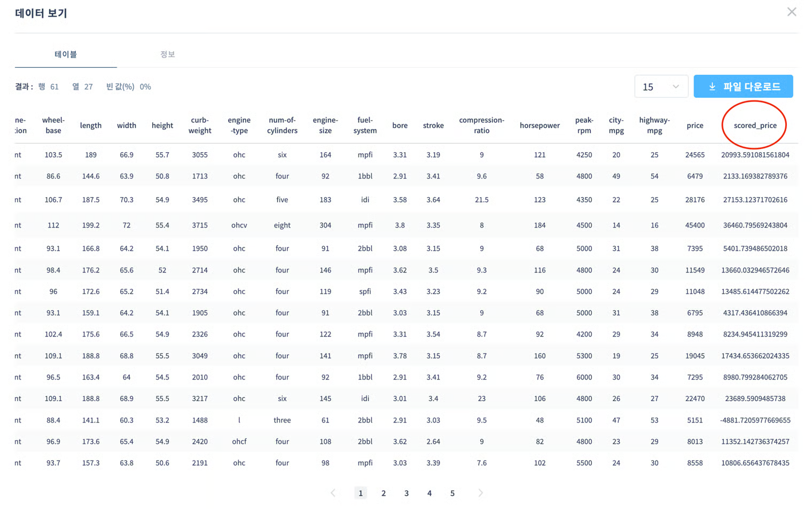Click the compression-ratio column header

pyautogui.click(x=481, y=126)
